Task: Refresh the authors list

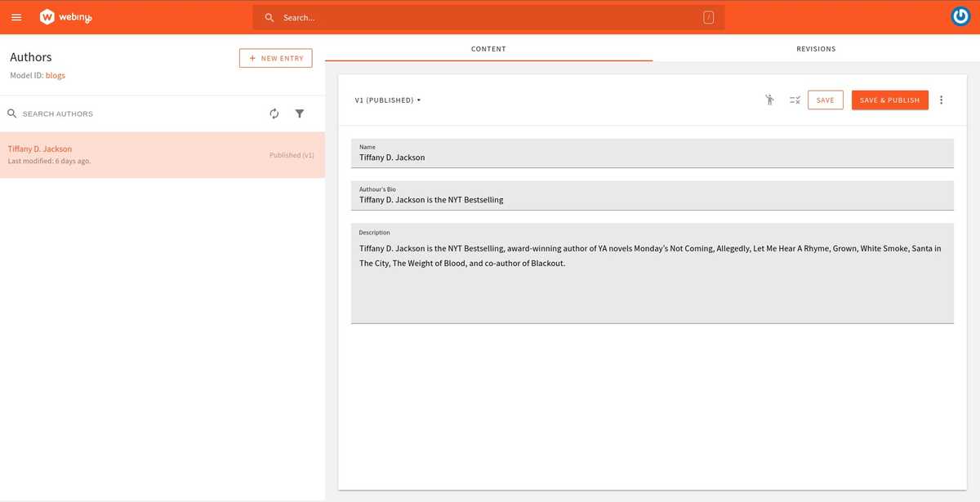Action: pos(274,113)
